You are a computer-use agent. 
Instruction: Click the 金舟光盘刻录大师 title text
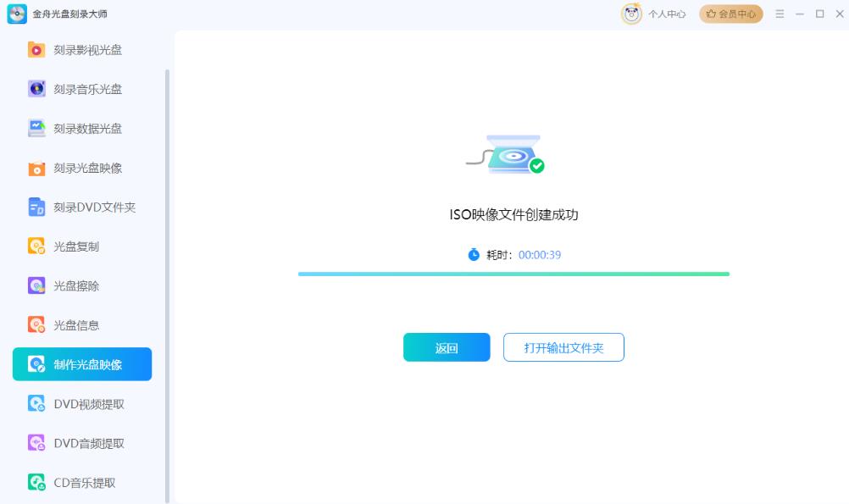(x=69, y=14)
